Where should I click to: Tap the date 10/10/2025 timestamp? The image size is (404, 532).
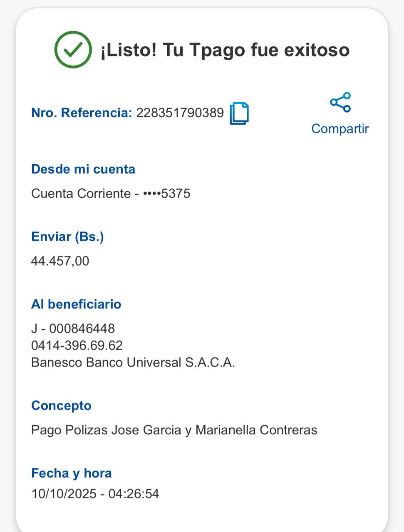click(95, 494)
